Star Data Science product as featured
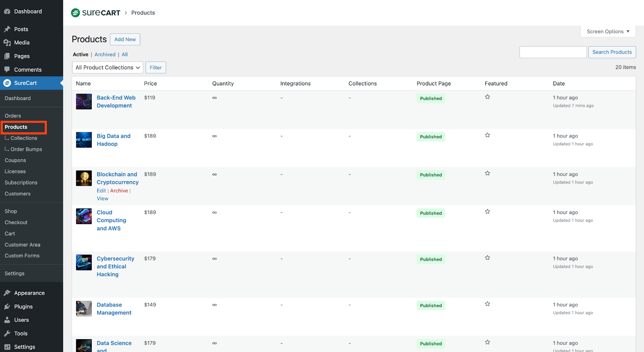The image size is (644, 352). (487, 342)
